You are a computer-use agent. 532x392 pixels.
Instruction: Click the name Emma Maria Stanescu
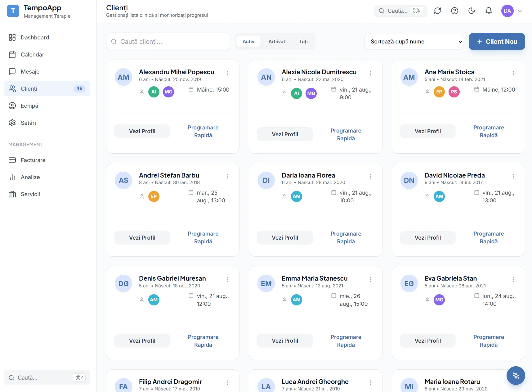[x=315, y=278]
